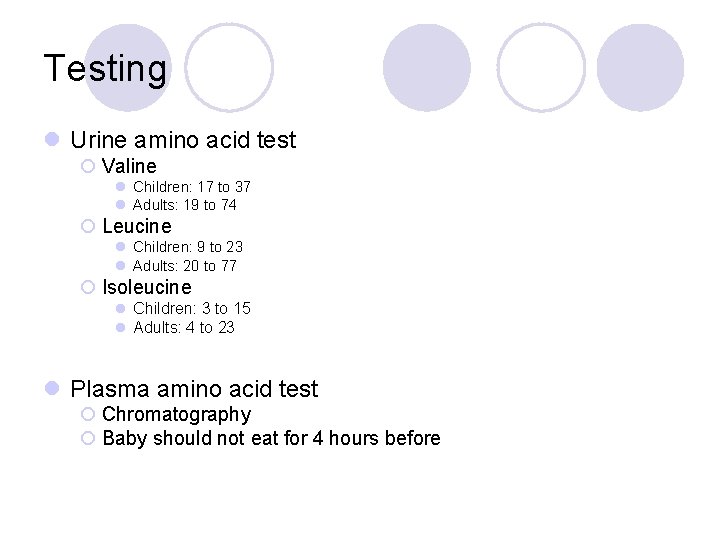The height and width of the screenshot is (540, 720).
Task: Click the "Adults: 4 to 23" line
Action: 183,327
